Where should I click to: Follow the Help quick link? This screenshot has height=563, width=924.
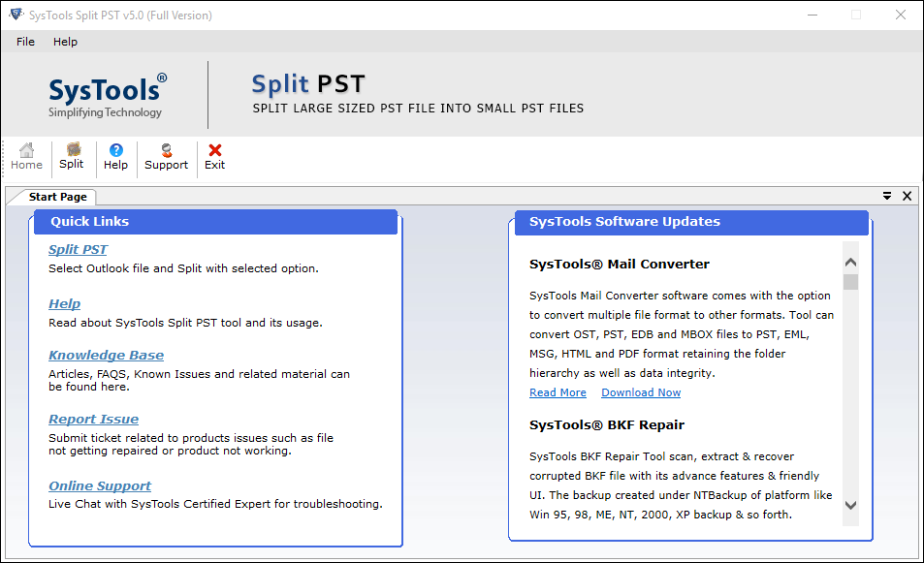click(64, 304)
